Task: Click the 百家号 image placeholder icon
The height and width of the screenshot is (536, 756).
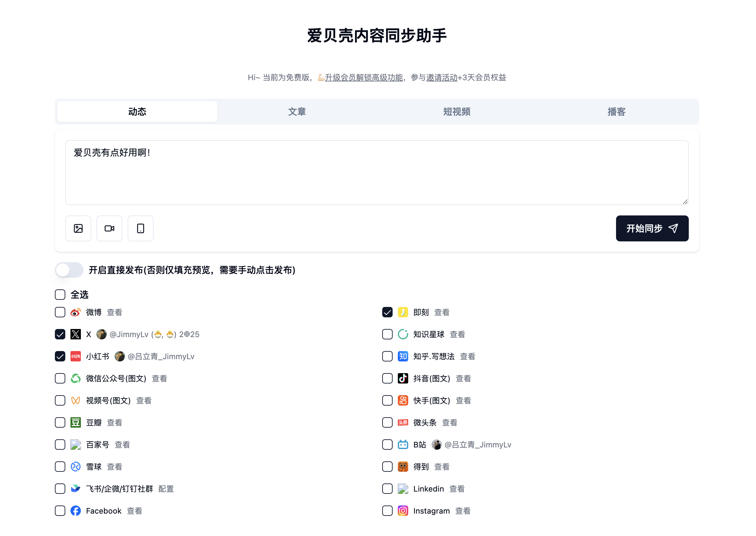Action: [76, 445]
